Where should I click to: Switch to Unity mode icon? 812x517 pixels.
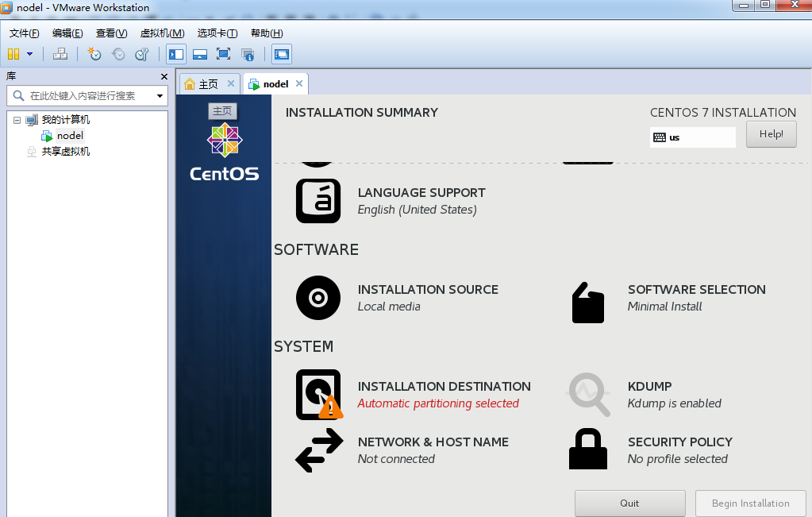click(248, 54)
